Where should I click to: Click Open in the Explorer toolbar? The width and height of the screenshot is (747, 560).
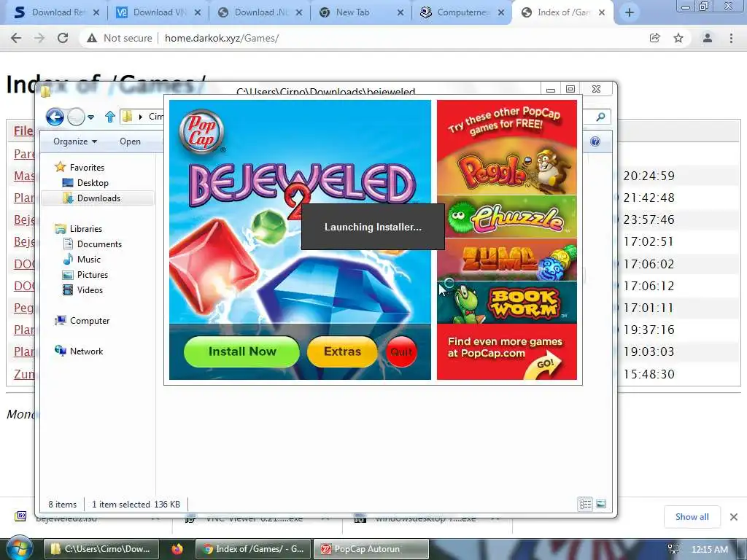tap(130, 141)
